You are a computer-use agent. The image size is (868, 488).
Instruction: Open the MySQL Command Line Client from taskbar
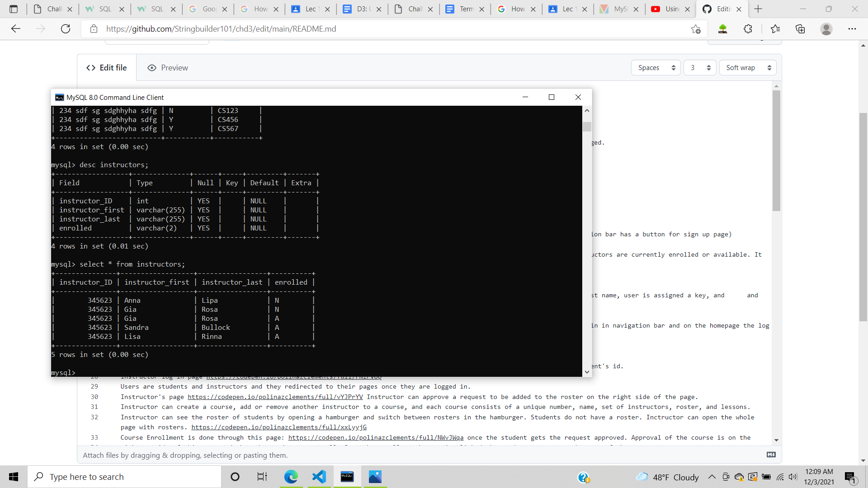tap(347, 477)
